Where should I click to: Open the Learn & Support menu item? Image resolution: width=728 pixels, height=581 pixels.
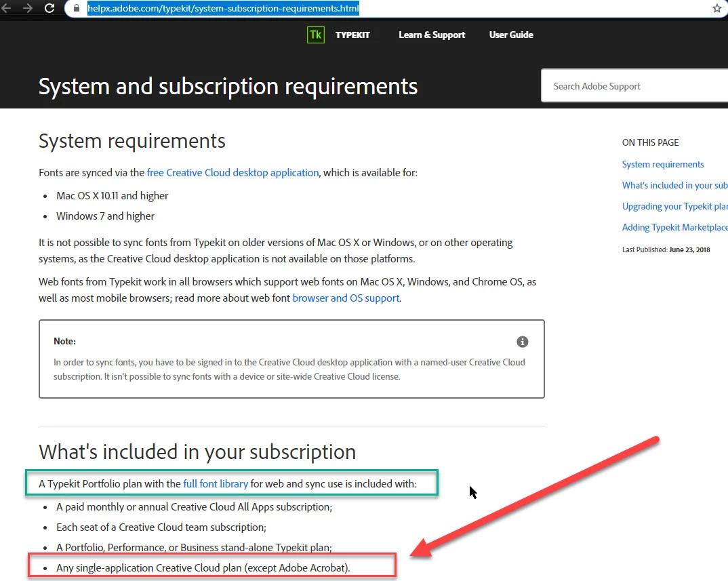click(432, 35)
